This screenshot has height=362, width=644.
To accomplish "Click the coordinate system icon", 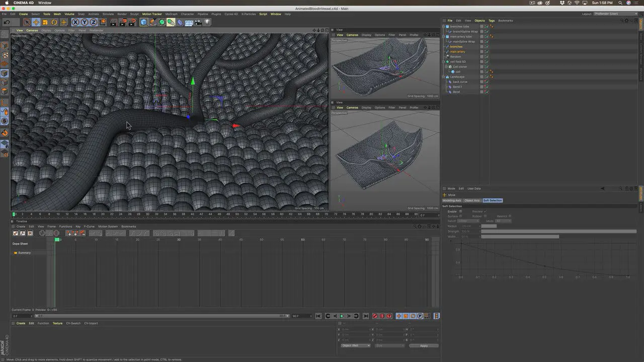I will tap(103, 22).
